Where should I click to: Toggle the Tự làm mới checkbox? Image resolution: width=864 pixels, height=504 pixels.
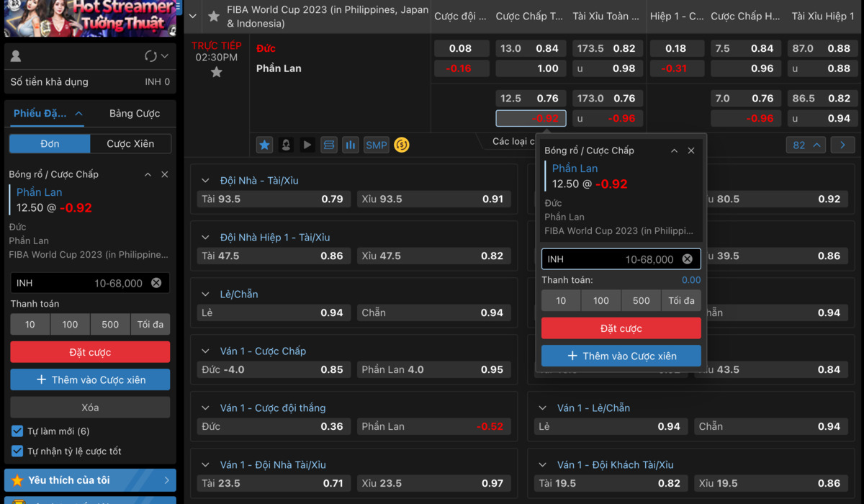tap(17, 431)
